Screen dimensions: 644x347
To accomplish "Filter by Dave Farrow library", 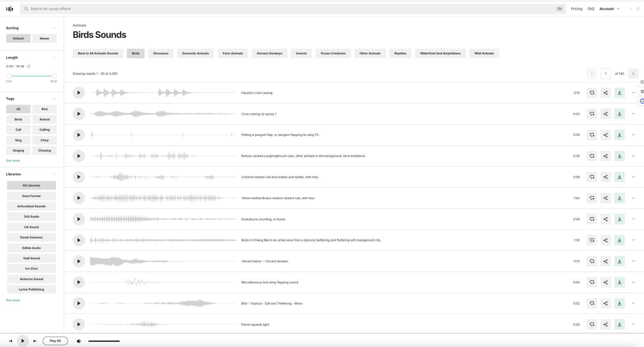I will point(31,196).
